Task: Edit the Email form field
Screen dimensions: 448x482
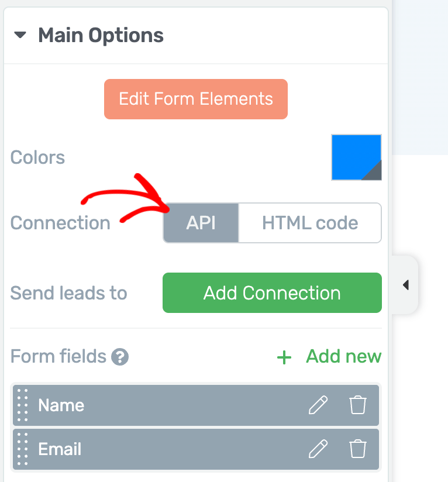Action: point(318,449)
